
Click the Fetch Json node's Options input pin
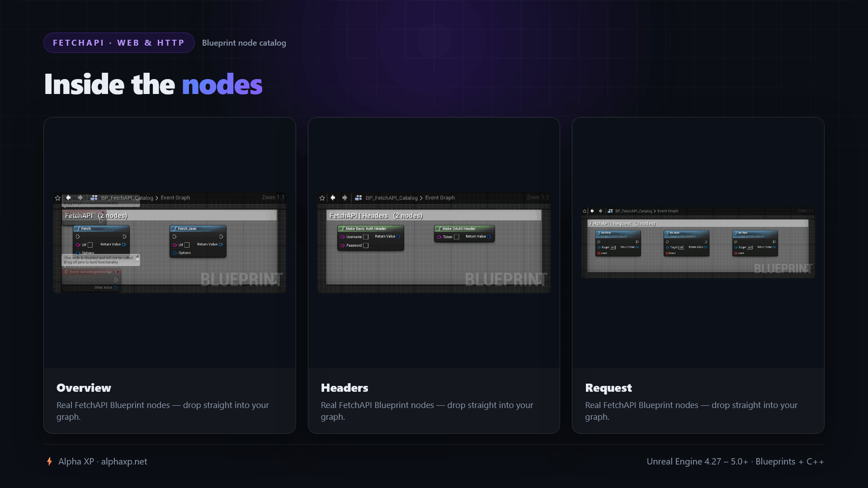point(175,253)
